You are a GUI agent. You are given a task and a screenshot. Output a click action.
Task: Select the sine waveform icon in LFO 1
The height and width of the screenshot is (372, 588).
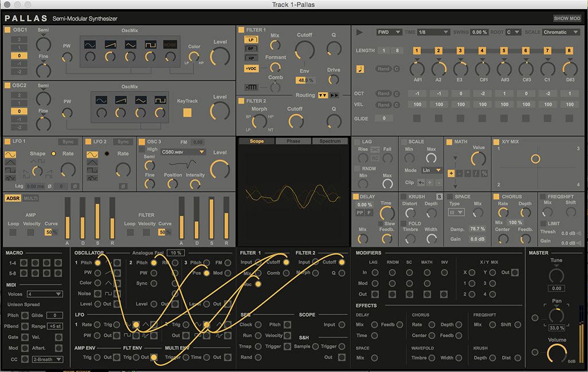coord(10,154)
